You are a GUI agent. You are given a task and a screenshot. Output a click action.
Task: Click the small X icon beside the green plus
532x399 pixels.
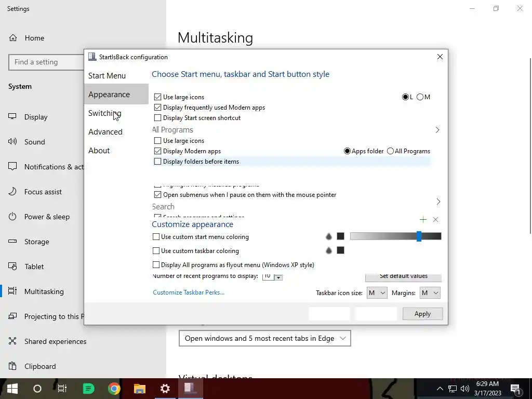436,220
